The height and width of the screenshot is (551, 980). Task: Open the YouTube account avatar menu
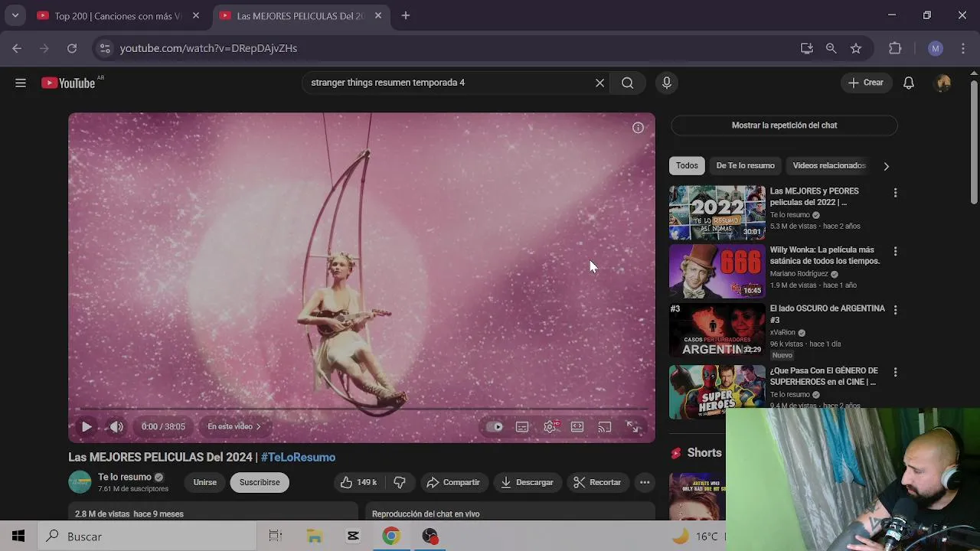[x=943, y=83]
